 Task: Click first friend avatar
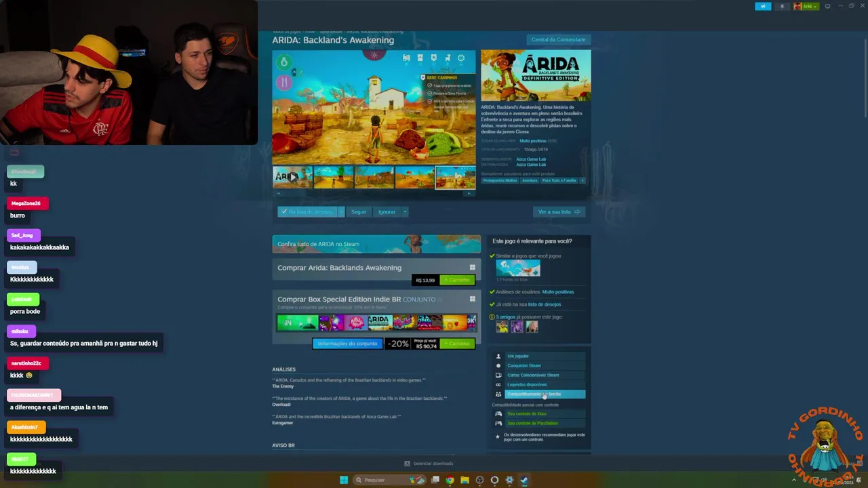click(502, 327)
